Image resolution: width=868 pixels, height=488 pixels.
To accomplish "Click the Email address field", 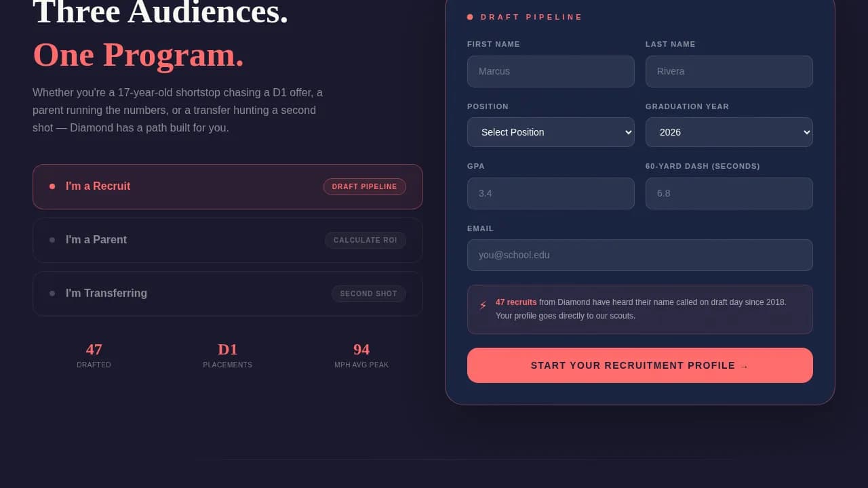I will tap(639, 255).
